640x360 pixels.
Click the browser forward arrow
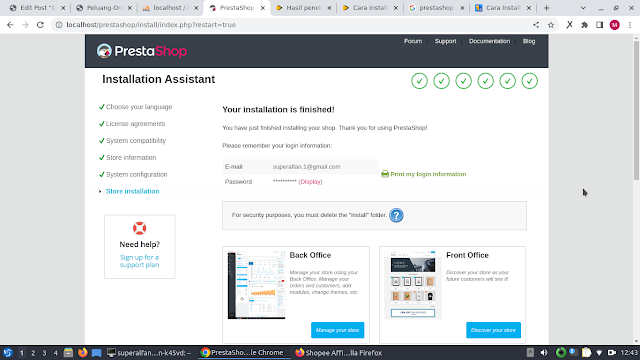point(25,25)
